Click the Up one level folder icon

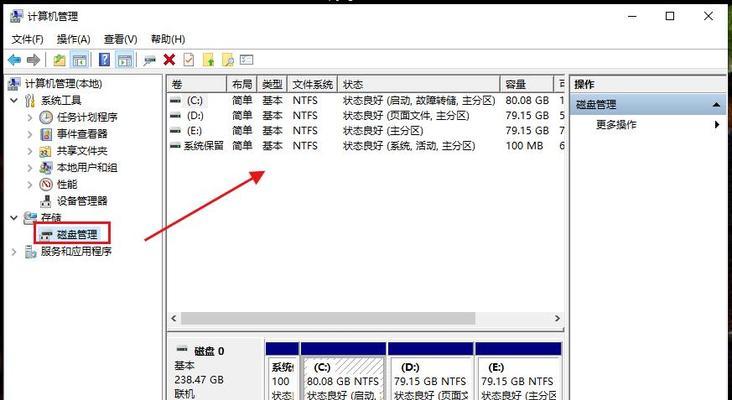pos(59,60)
